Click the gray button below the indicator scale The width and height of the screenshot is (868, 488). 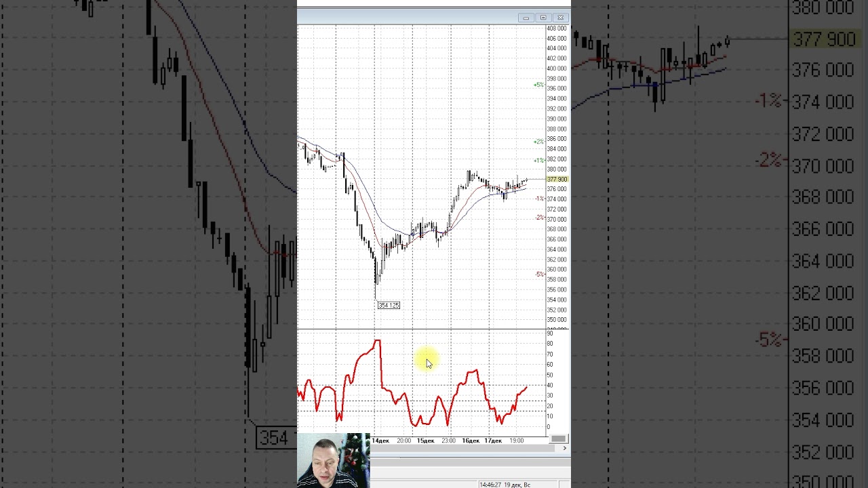558,439
